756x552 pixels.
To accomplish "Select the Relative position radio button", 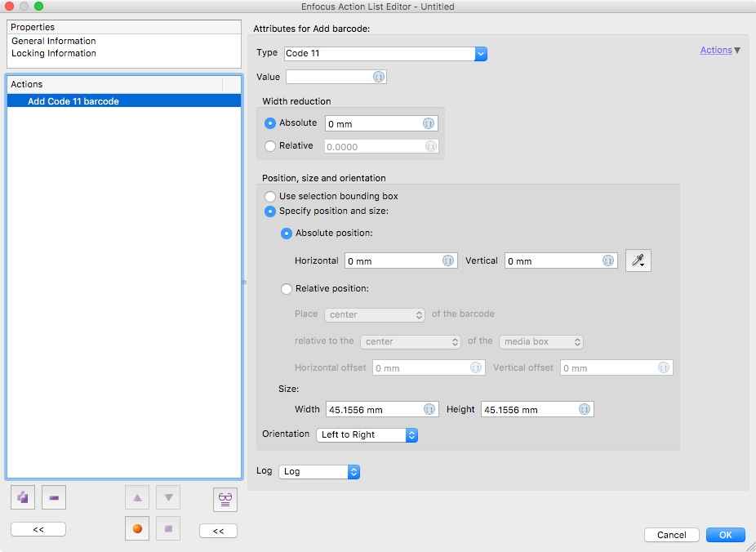I will 287,289.
